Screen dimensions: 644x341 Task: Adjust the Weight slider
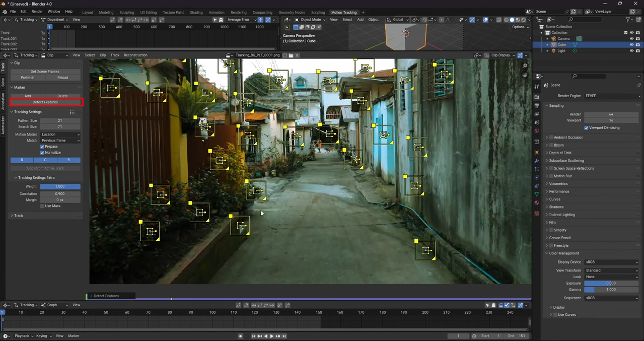pos(60,187)
